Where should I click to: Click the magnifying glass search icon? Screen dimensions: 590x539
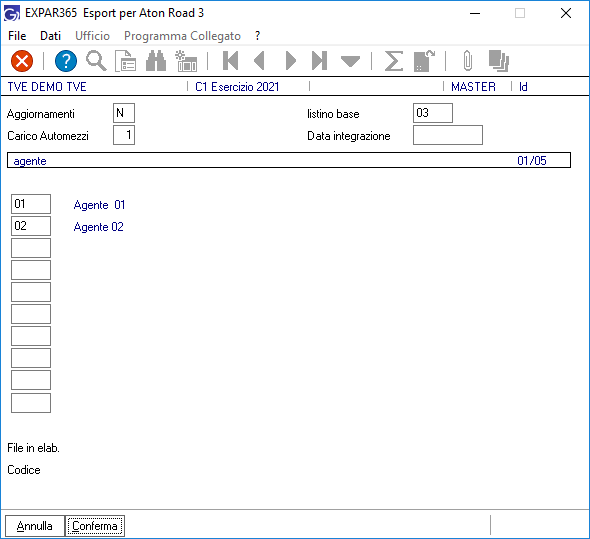(96, 61)
